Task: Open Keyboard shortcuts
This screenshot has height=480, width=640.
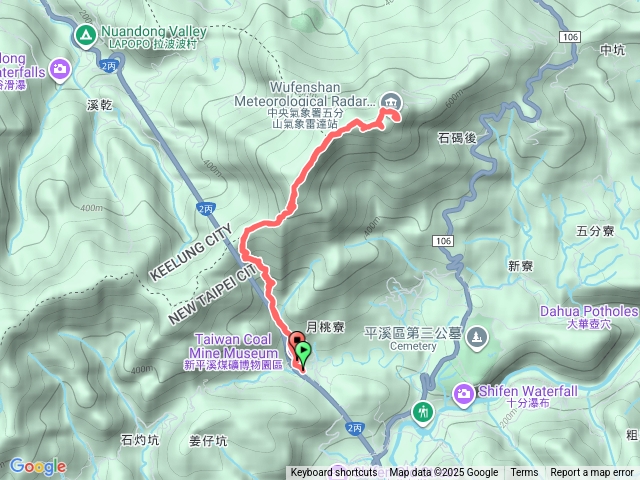Action: click(x=334, y=473)
